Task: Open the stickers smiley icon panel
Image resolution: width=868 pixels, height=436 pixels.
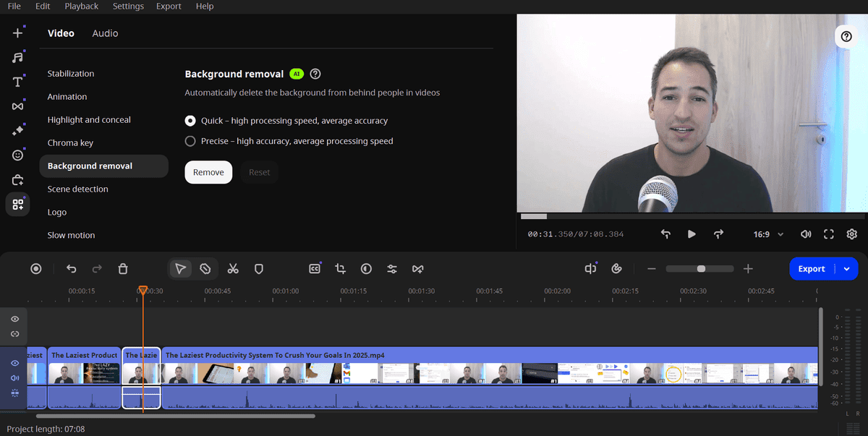Action: (18, 155)
